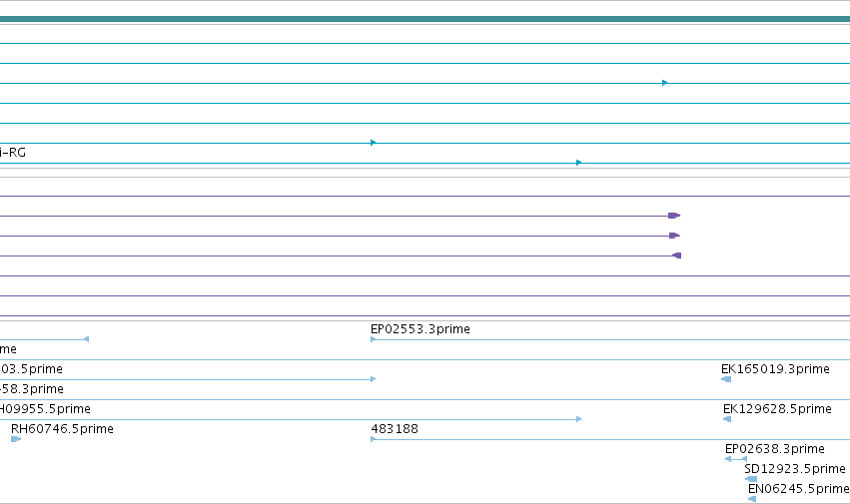This screenshot has width=850, height=504.
Task: Select the SD12923.5prime label
Action: (x=795, y=469)
